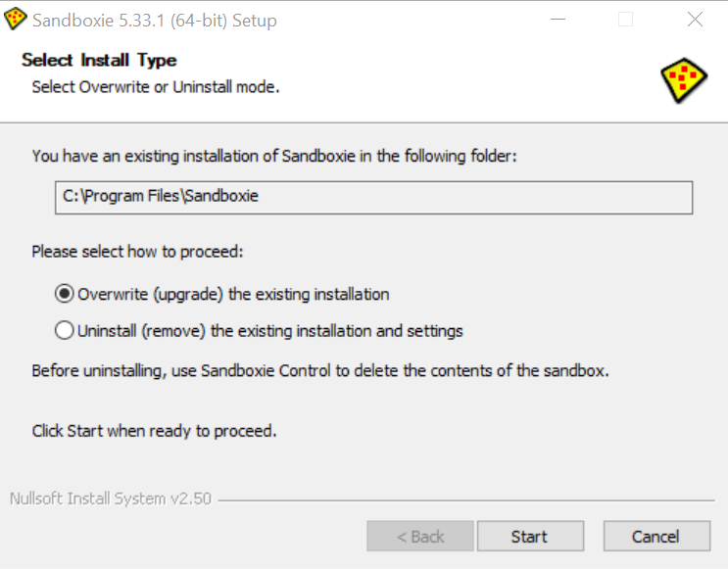Click the Sandboxie icon in the title bar

pyautogui.click(x=15, y=19)
